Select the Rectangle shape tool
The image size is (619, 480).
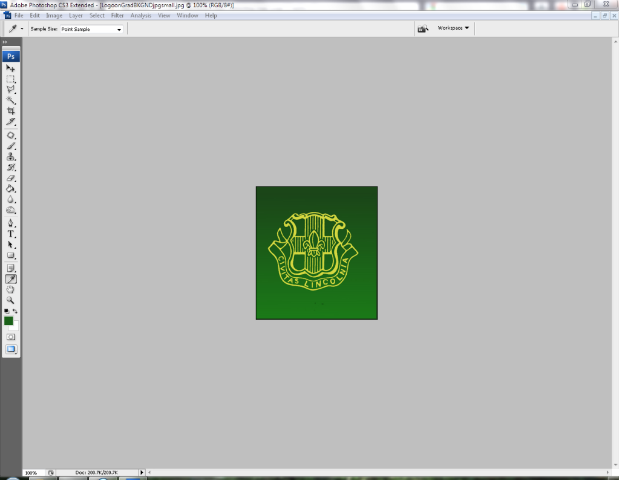[11, 255]
